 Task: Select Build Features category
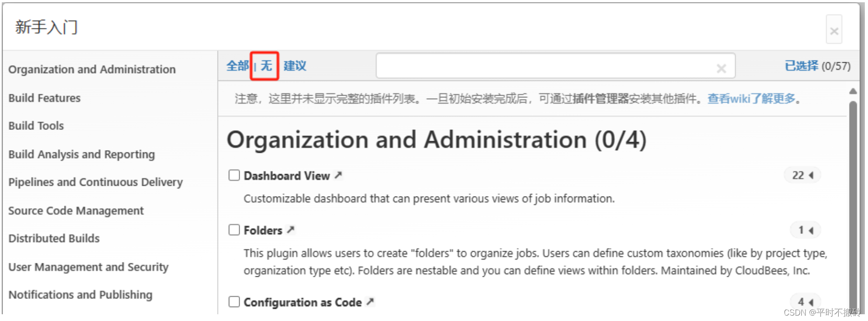tap(44, 98)
